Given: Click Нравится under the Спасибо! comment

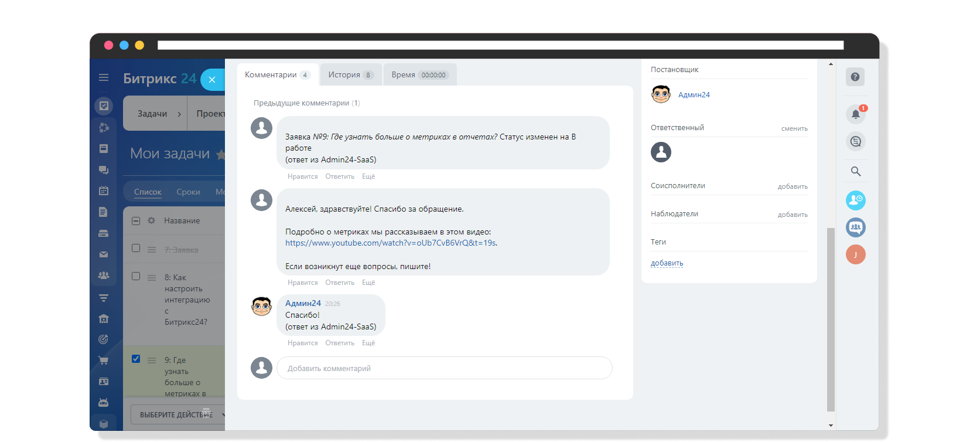Looking at the screenshot, I should pos(303,343).
